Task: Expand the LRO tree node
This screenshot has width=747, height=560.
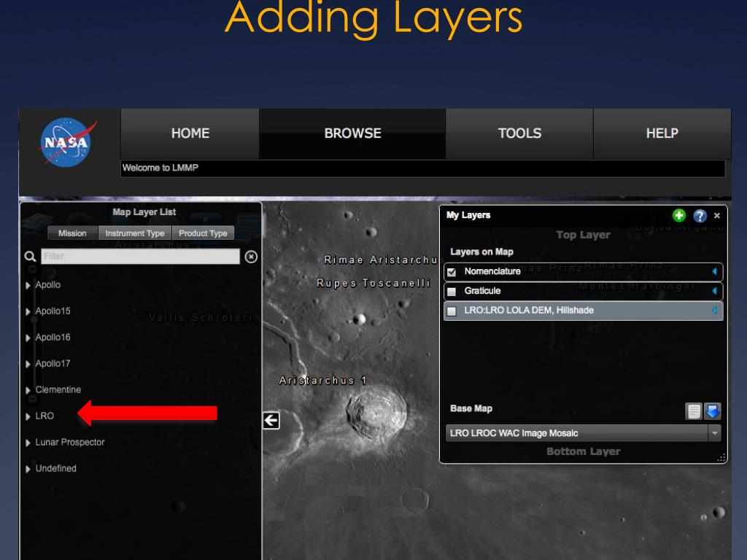Action: coord(28,416)
